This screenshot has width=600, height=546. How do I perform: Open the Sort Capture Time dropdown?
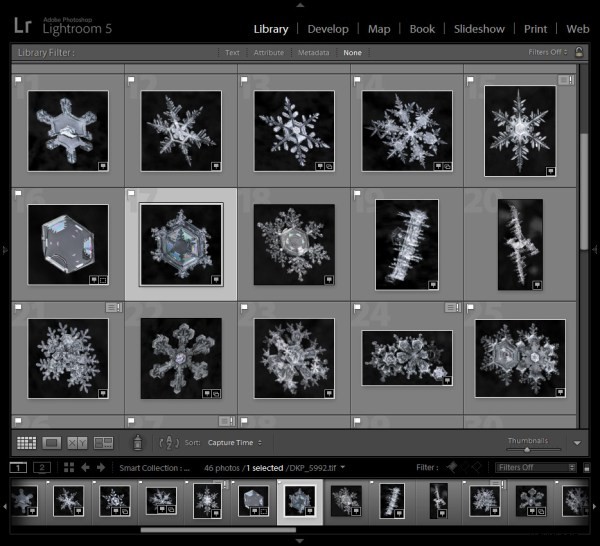click(x=235, y=443)
